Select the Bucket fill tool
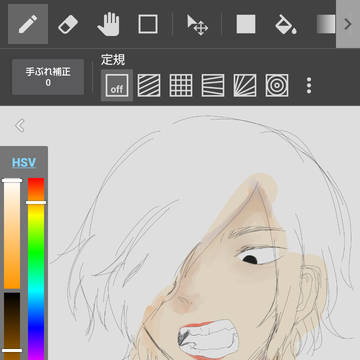This screenshot has width=360, height=360. (286, 24)
